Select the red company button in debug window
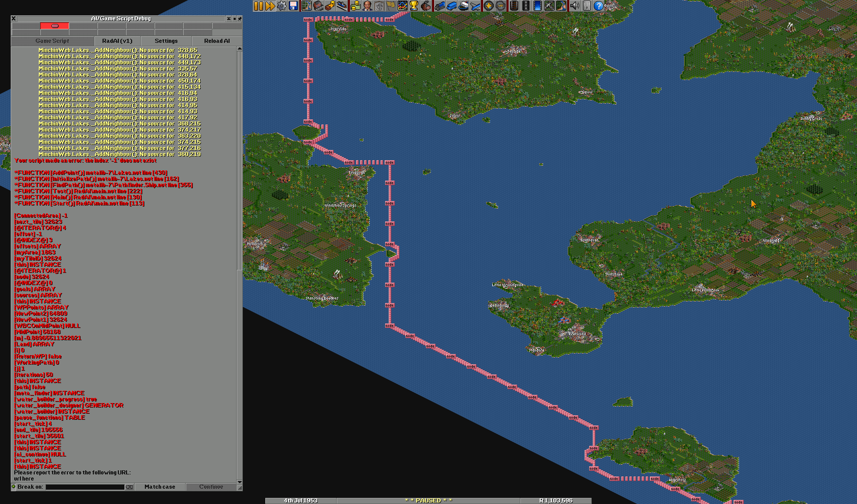Screen dimensions: 857x504 pyautogui.click(x=55, y=26)
